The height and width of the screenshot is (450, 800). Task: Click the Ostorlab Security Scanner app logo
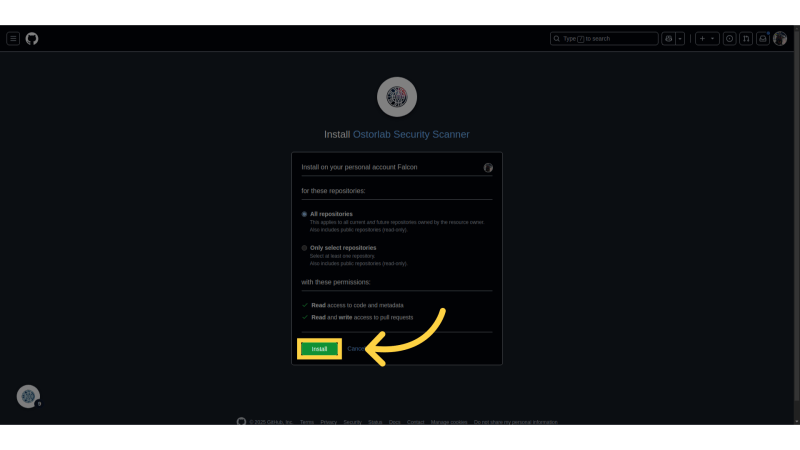click(x=397, y=97)
